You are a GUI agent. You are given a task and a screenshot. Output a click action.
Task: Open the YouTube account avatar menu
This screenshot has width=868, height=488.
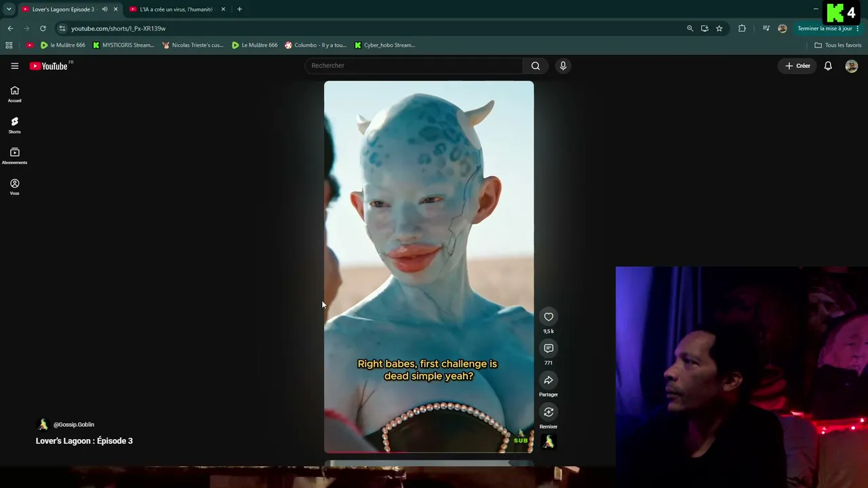tap(852, 66)
